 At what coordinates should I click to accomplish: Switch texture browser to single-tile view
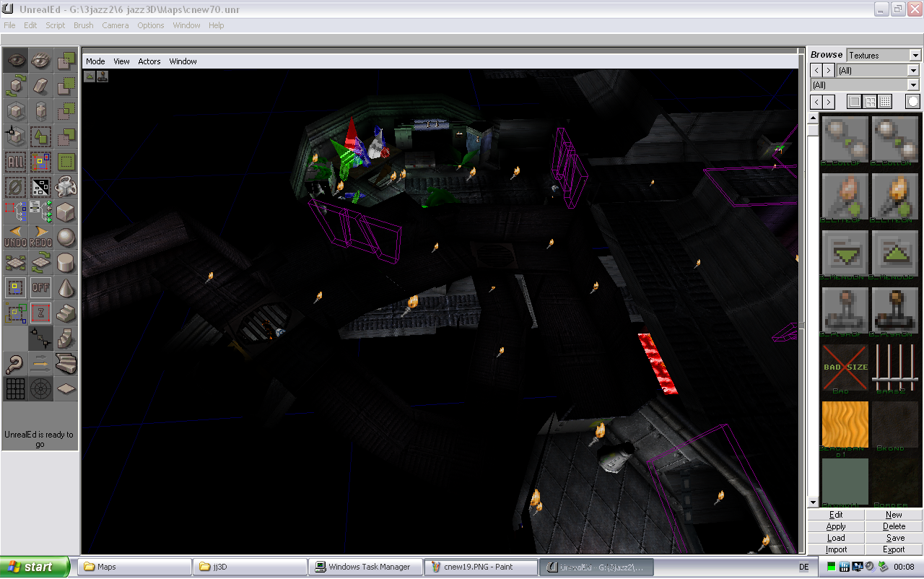point(855,102)
